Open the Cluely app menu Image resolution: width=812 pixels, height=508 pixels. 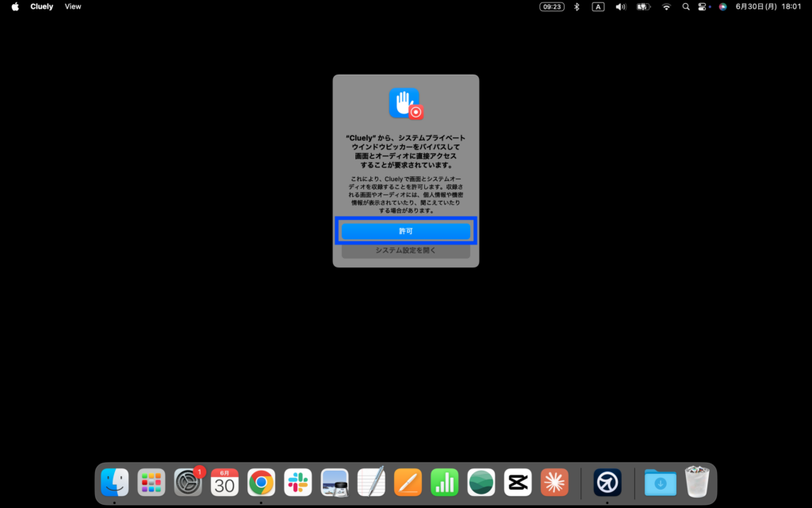pos(41,6)
